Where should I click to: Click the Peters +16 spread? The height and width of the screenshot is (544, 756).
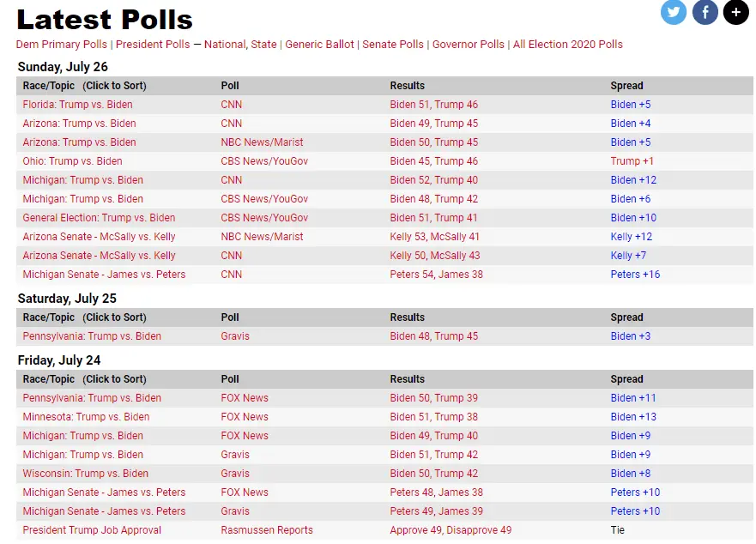[x=635, y=275]
